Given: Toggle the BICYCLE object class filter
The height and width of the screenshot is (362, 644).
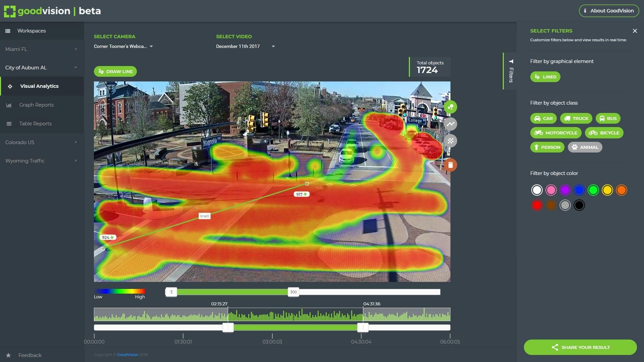Looking at the screenshot, I should pyautogui.click(x=604, y=132).
